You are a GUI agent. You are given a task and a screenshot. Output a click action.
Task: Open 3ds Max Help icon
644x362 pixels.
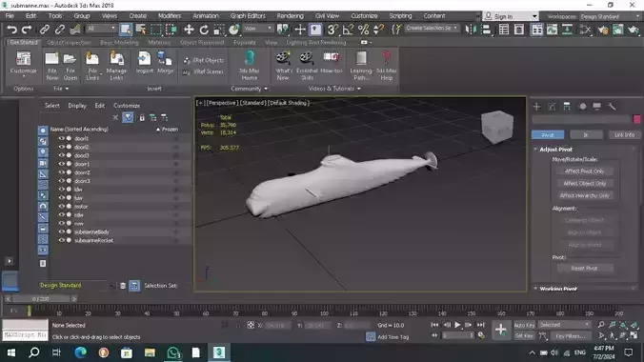point(386,66)
